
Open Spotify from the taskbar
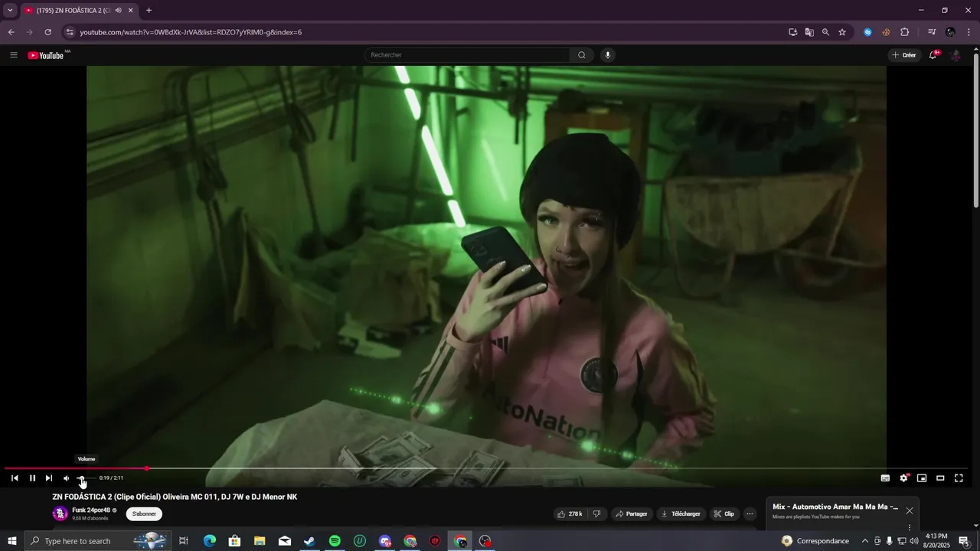(335, 541)
